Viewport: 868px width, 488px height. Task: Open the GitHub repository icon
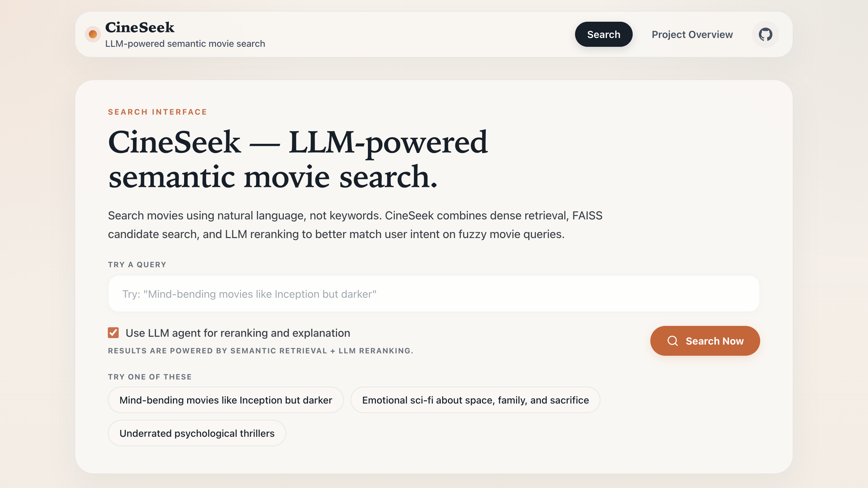(x=765, y=34)
